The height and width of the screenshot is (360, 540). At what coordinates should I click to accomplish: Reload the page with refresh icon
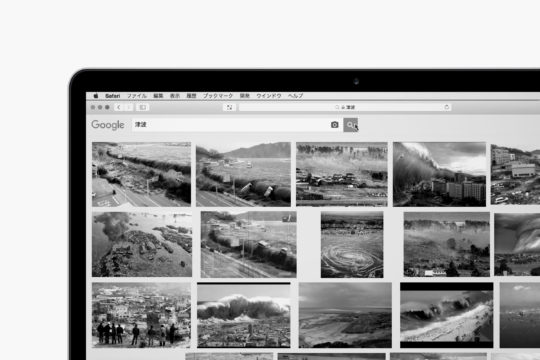(x=447, y=107)
